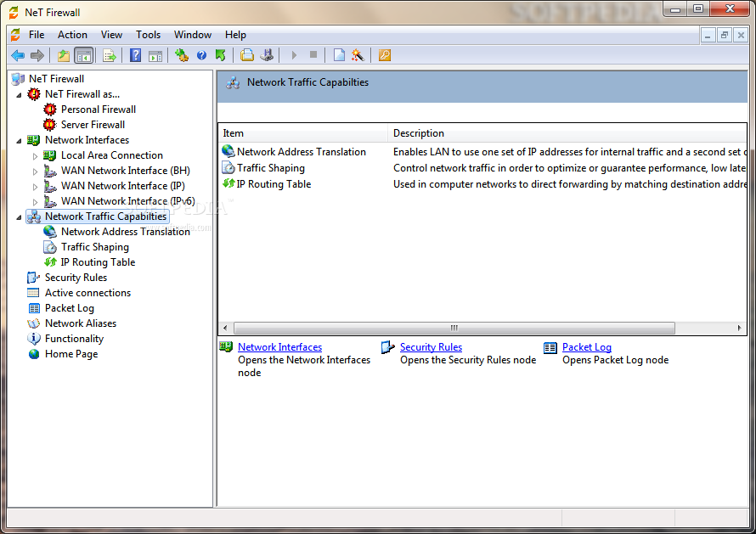Click the Export list toolbar icon
The image size is (756, 534).
(x=110, y=55)
